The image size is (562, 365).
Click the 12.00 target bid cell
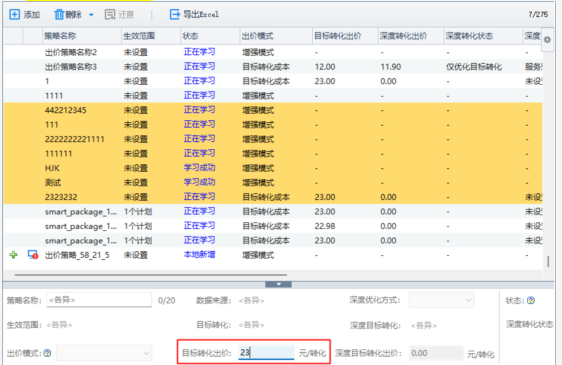(x=325, y=67)
